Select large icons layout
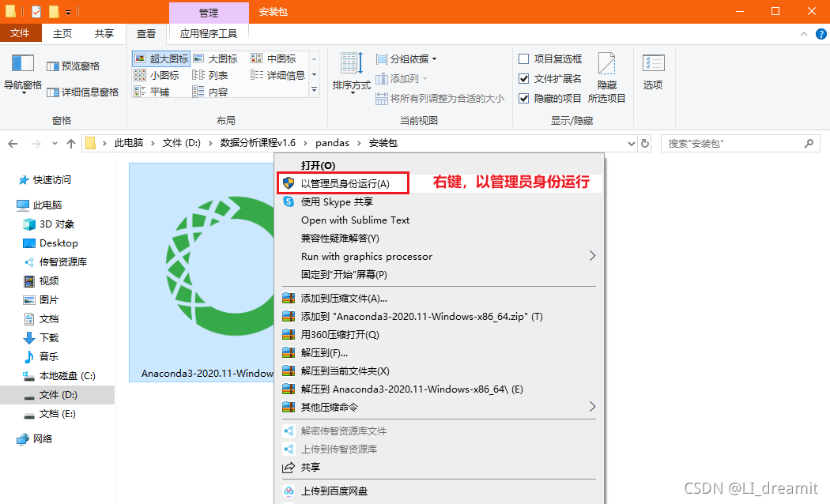This screenshot has width=830, height=504. [x=216, y=58]
